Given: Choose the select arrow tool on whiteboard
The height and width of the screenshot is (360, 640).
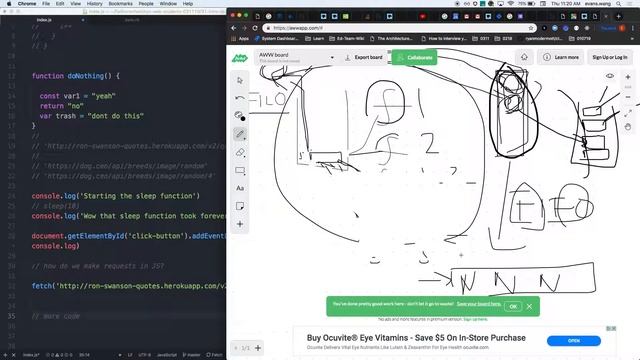Looking at the screenshot, I should click(x=240, y=80).
